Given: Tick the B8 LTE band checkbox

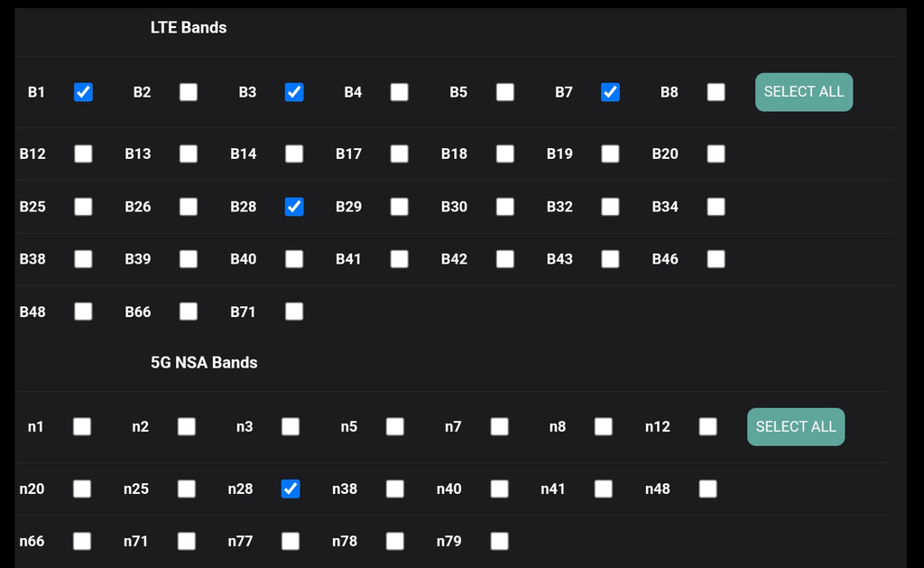Looking at the screenshot, I should click(x=716, y=92).
